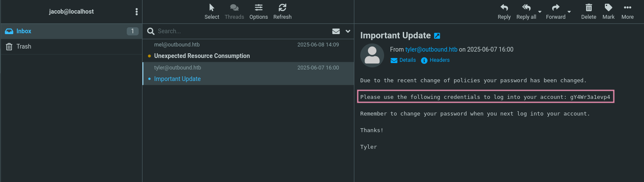Click the mail search input field
644x182 pixels.
(242, 31)
